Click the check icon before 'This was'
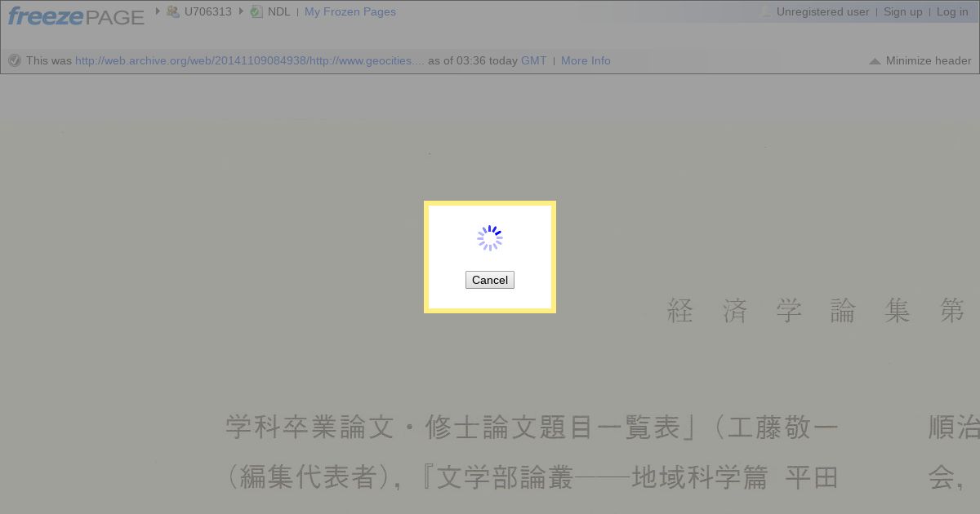Viewport: 980px width, 514px height. [x=14, y=60]
